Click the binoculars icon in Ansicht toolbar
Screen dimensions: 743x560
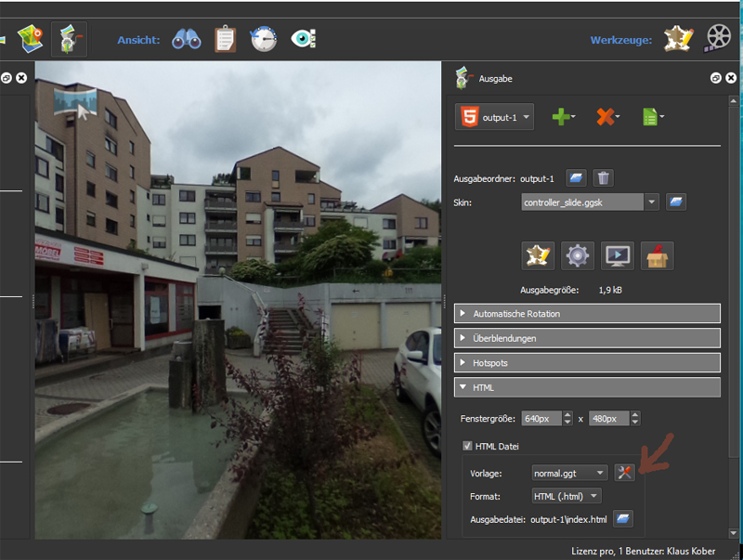[187, 39]
